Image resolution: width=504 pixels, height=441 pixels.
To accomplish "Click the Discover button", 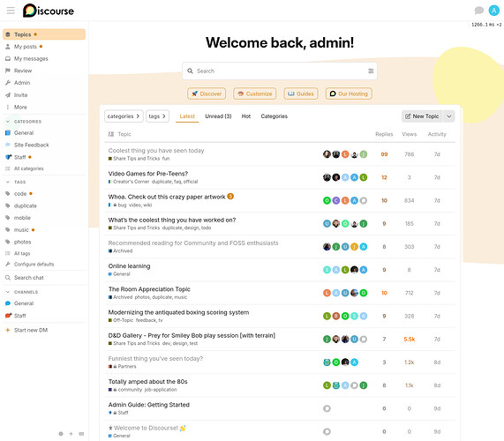I will 207,93.
